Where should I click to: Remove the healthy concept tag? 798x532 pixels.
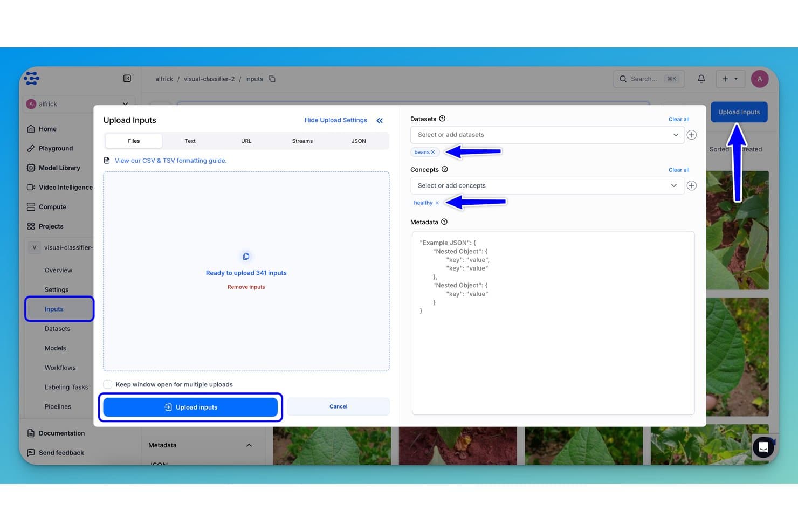click(x=437, y=203)
